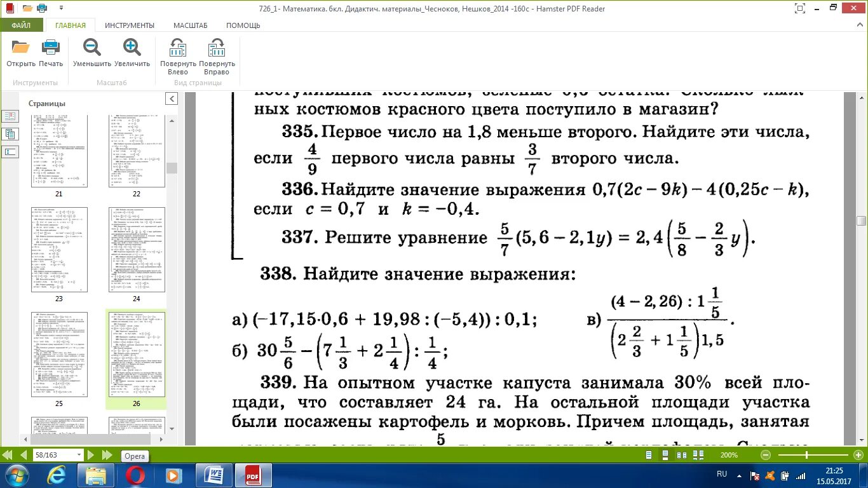868x488 pixels.
Task: Switch to the ГЛАВНАЯ tab
Action: pyautogui.click(x=70, y=25)
